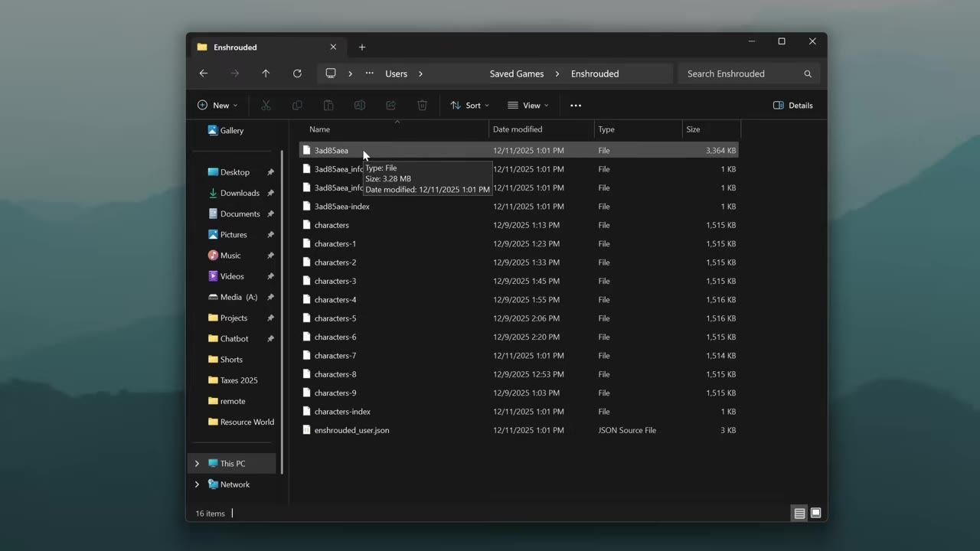Toggle the Details pane button

(x=793, y=106)
